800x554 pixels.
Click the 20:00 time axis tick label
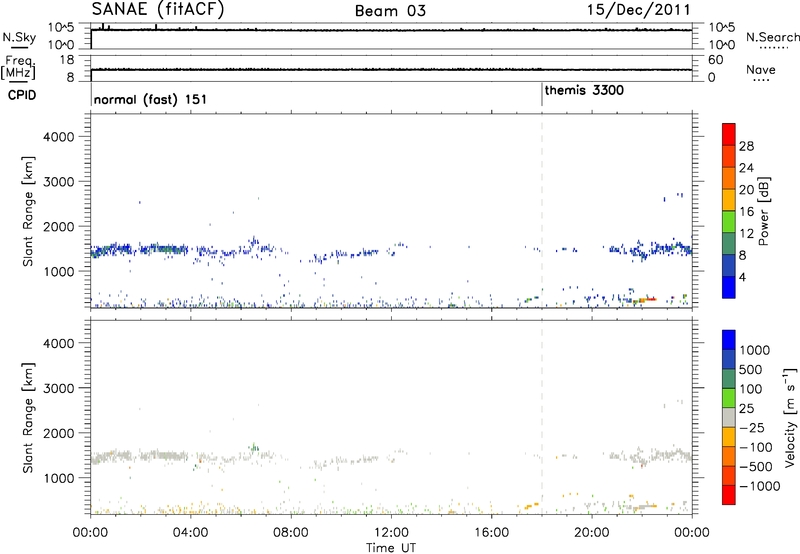[x=592, y=533]
